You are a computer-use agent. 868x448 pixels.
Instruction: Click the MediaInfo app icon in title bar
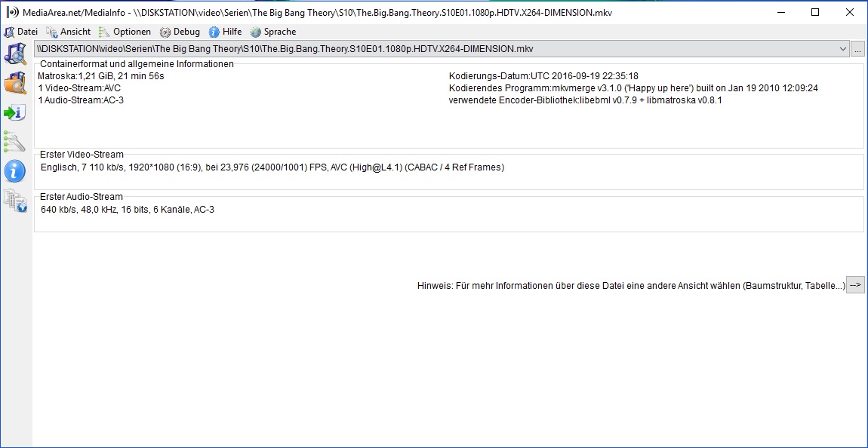[x=11, y=12]
